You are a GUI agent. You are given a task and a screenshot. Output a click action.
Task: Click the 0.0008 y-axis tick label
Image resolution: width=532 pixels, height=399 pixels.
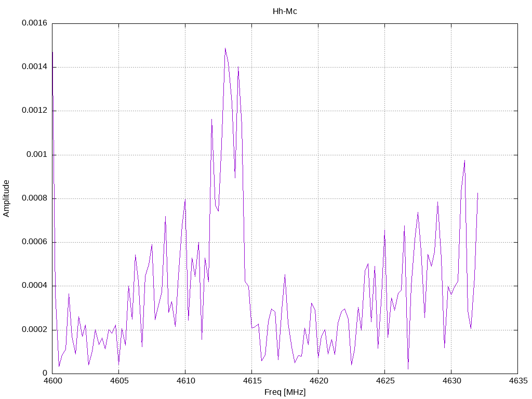point(35,198)
